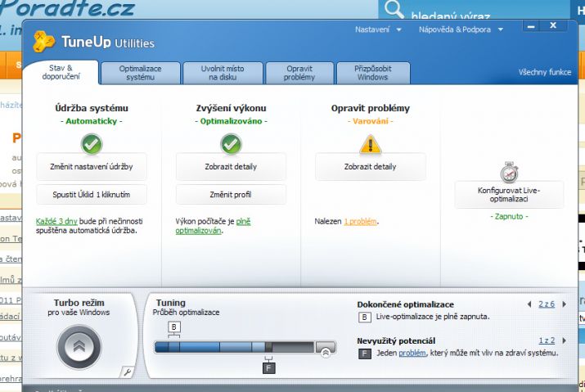This screenshot has height=392, width=585.
Task: Click yellow warning triangle under Opravit problémy
Action: click(x=370, y=145)
